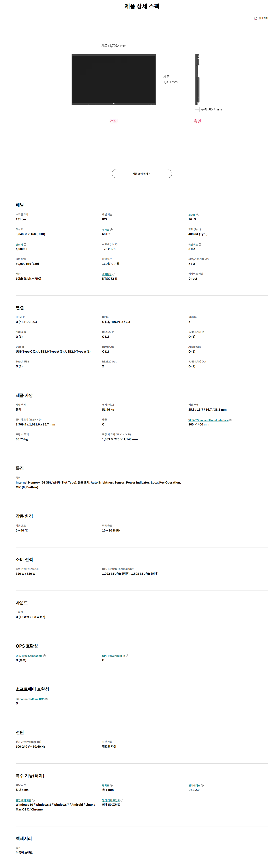
Task: Open the 정확도 glossary link
Action: pos(106,785)
